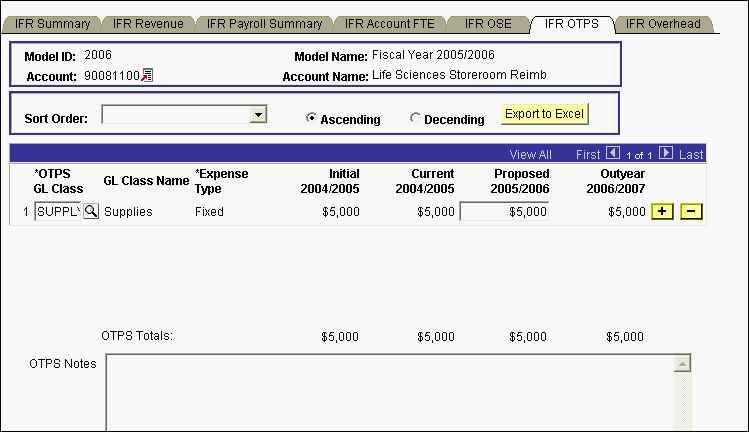Viewport: 749px width, 432px height.
Task: Switch to the IFR Summary tab
Action: pyautogui.click(x=53, y=24)
